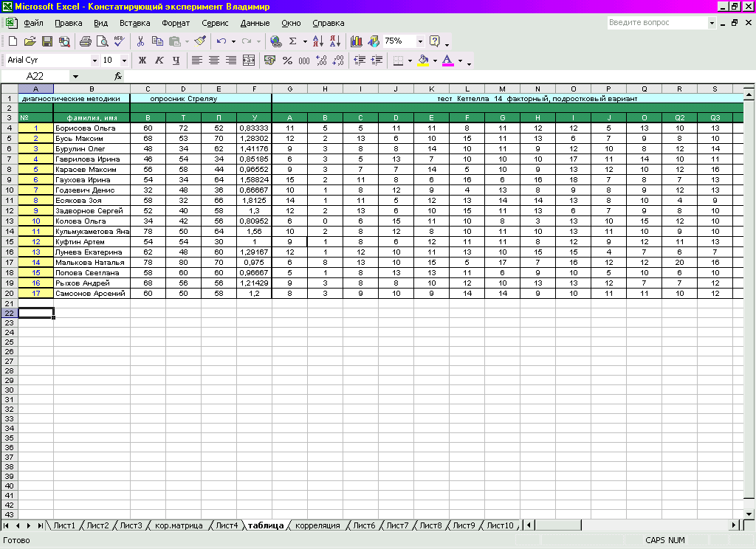Open Print Preview from the toolbar

(102, 41)
